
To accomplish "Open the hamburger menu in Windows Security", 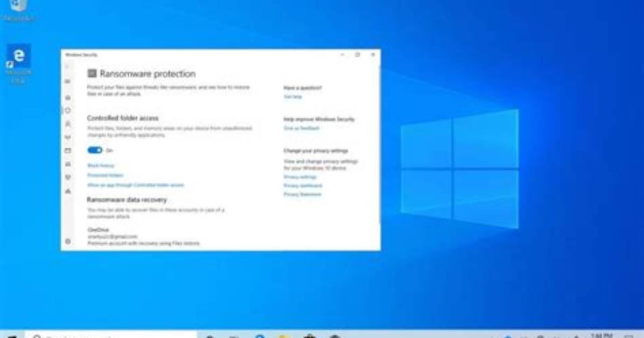I will pos(68,81).
